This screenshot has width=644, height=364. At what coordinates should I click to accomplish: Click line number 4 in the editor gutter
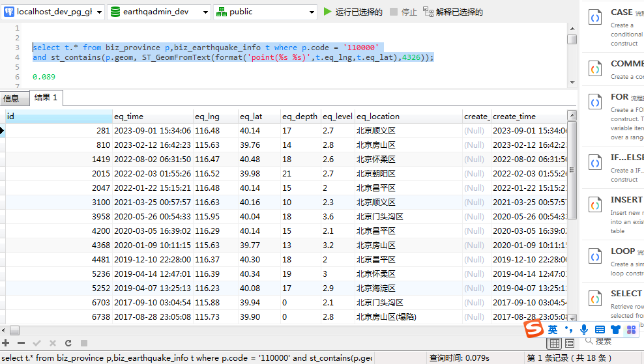click(17, 57)
